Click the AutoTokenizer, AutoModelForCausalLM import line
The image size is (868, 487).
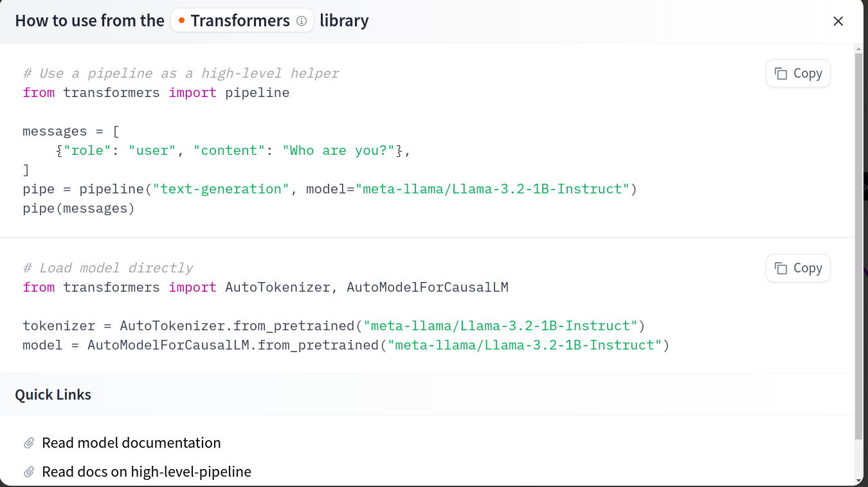coord(266,287)
